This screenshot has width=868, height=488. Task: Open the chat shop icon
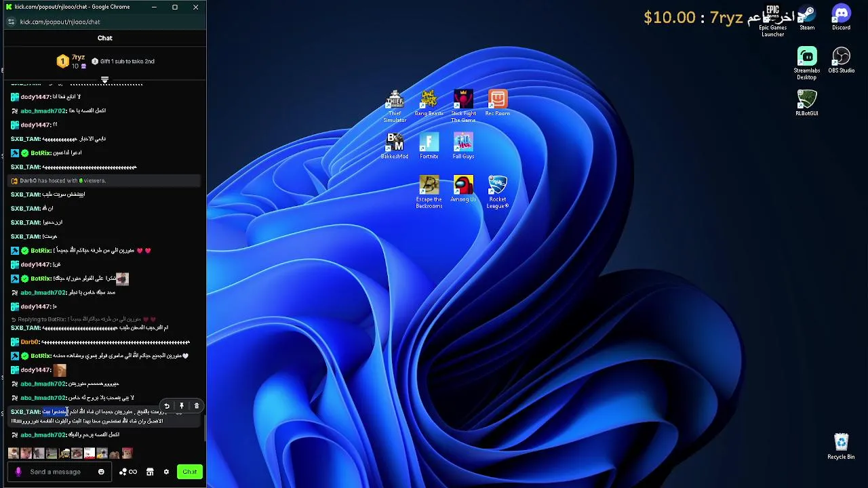150,472
